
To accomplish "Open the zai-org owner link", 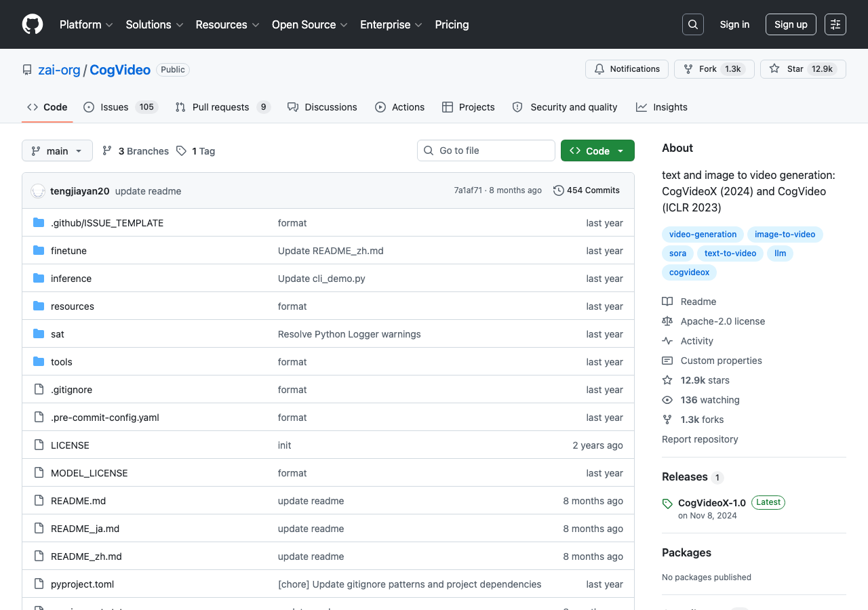I will (59, 70).
